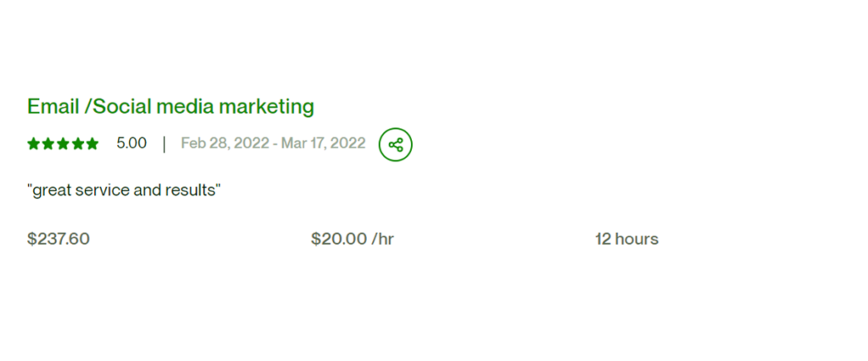The image size is (868, 361).
Task: Click the second green rating star
Action: [x=48, y=144]
